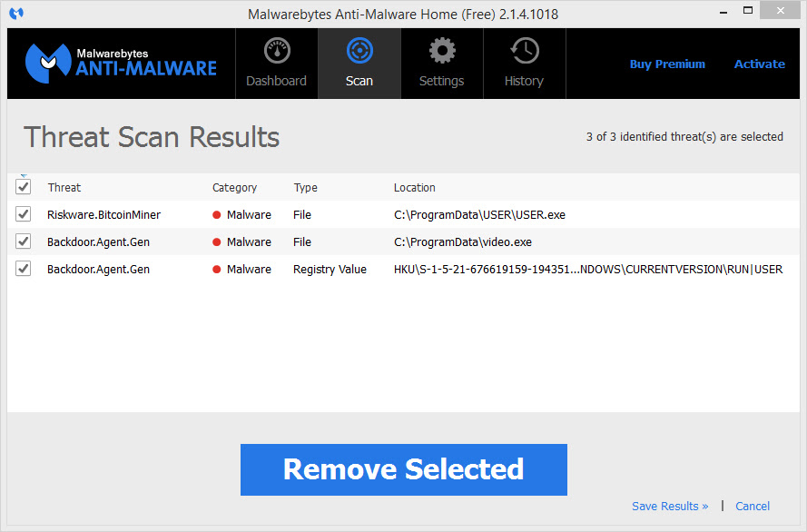Viewport: 807px width, 532px height.
Task: Click the Remove Selected button
Action: pos(403,469)
